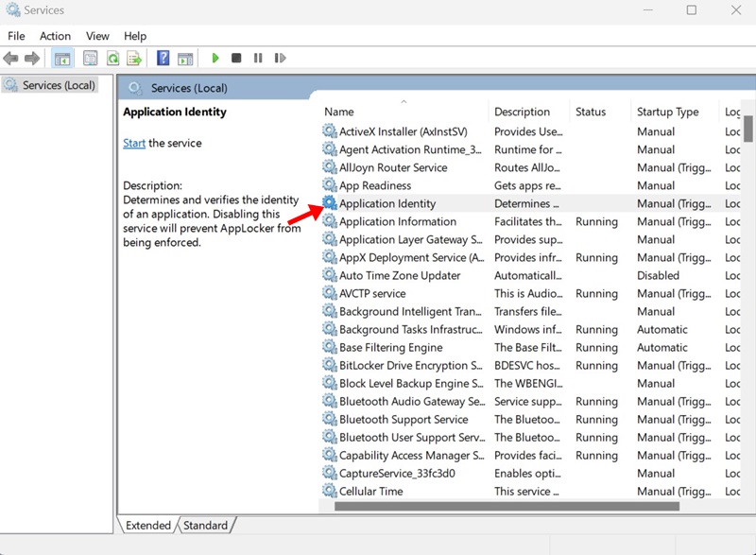Click the gear icon beside AllJoyn Router Service
This screenshot has height=555, width=756.
[x=330, y=167]
